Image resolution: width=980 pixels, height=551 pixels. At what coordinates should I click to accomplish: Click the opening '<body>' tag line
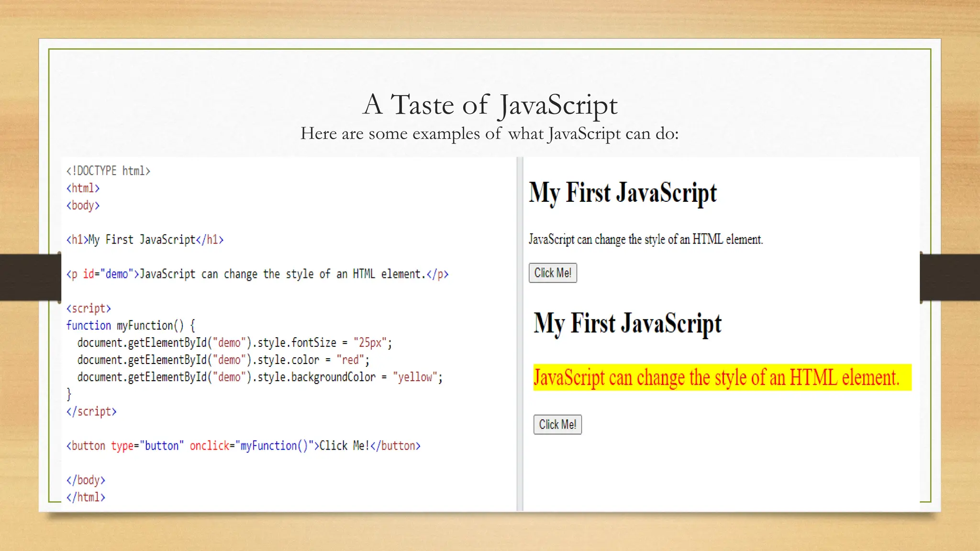click(x=83, y=205)
